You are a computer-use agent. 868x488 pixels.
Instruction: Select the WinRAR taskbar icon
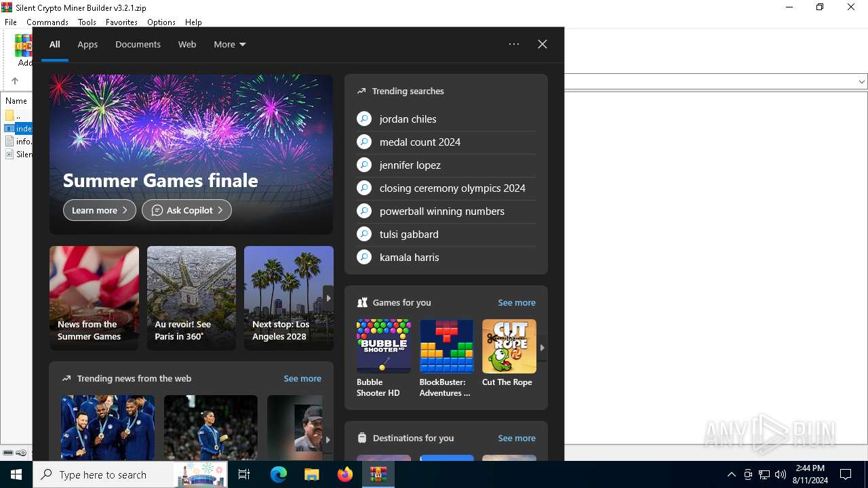378,474
